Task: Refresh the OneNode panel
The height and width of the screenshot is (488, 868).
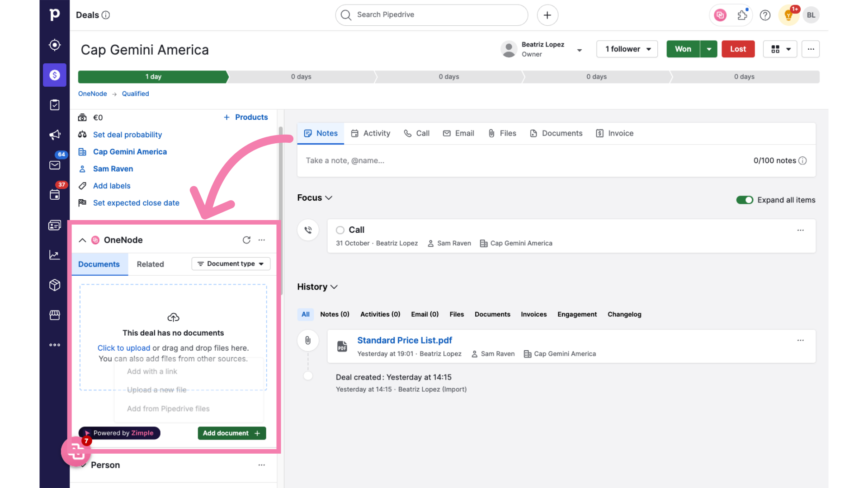Action: point(246,240)
